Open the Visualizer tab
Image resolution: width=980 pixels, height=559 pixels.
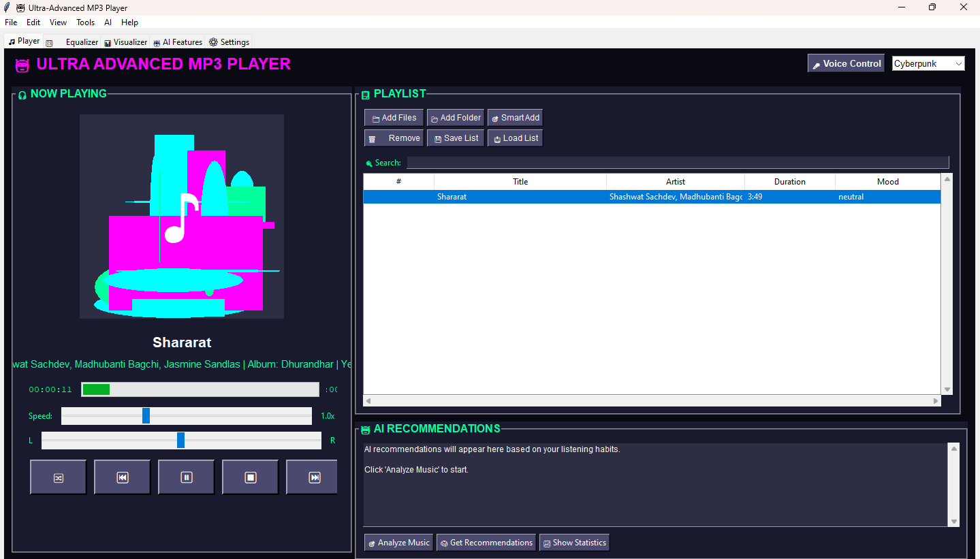126,42
